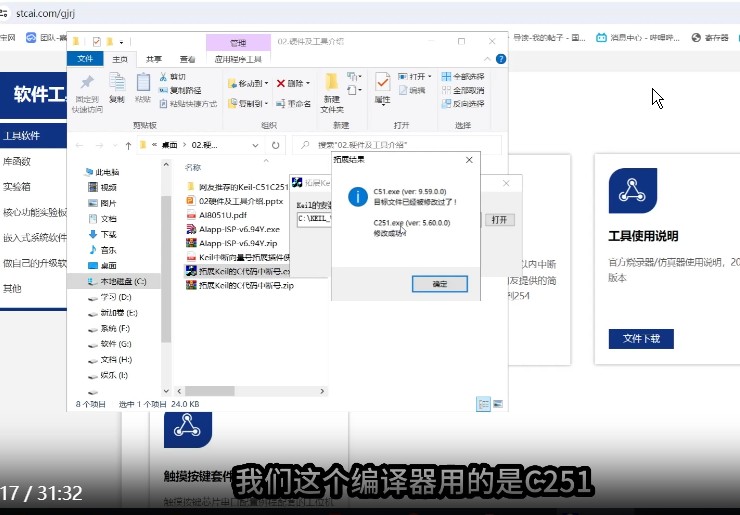Click the new folder icon in title bar
The width and height of the screenshot is (740, 515).
point(109,42)
